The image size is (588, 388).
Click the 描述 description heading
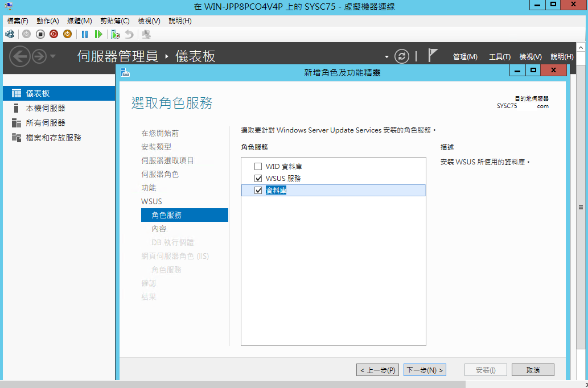[x=447, y=147]
